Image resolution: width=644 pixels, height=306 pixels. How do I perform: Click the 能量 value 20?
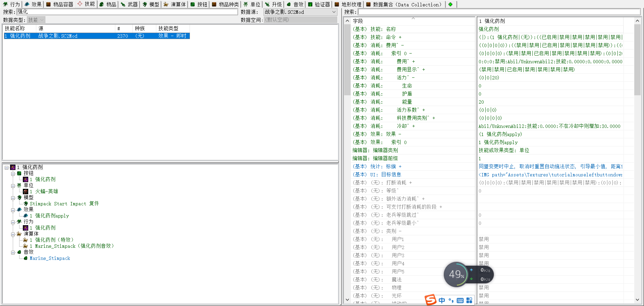(x=481, y=102)
